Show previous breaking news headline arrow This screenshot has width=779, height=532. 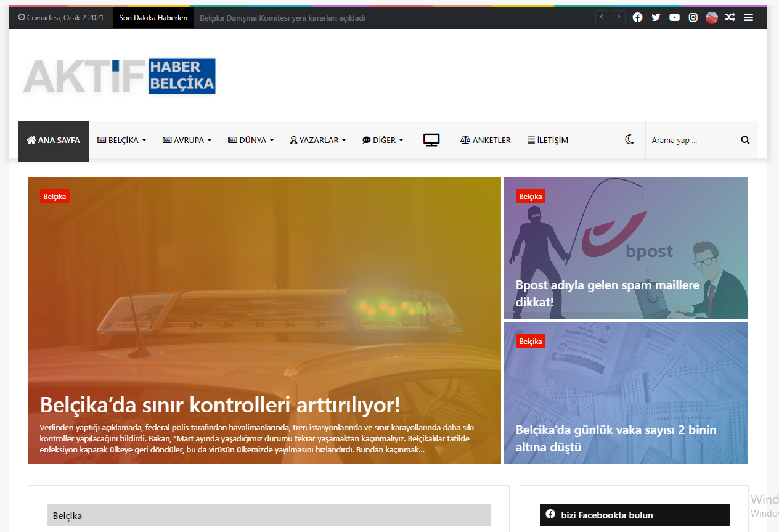coord(602,17)
